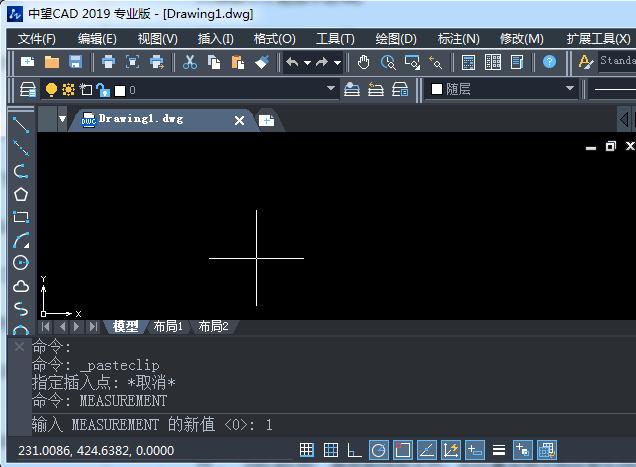
Task: Cut selection with the scissors icon
Action: click(x=189, y=62)
